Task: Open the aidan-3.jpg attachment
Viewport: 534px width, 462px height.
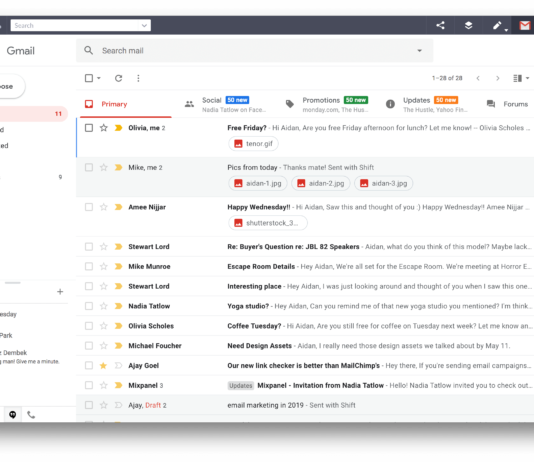Action: 383,184
